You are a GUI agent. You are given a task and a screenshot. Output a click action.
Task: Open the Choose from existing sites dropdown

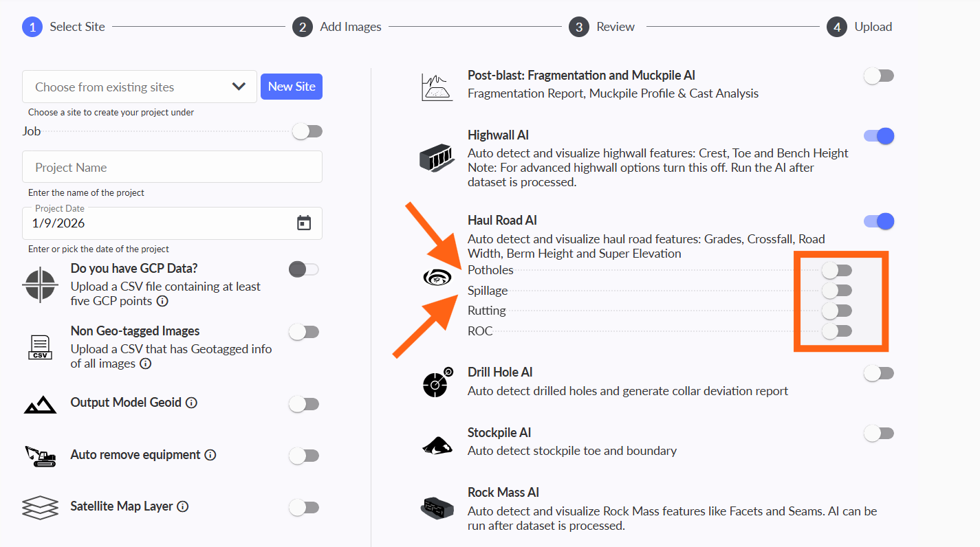tap(140, 87)
